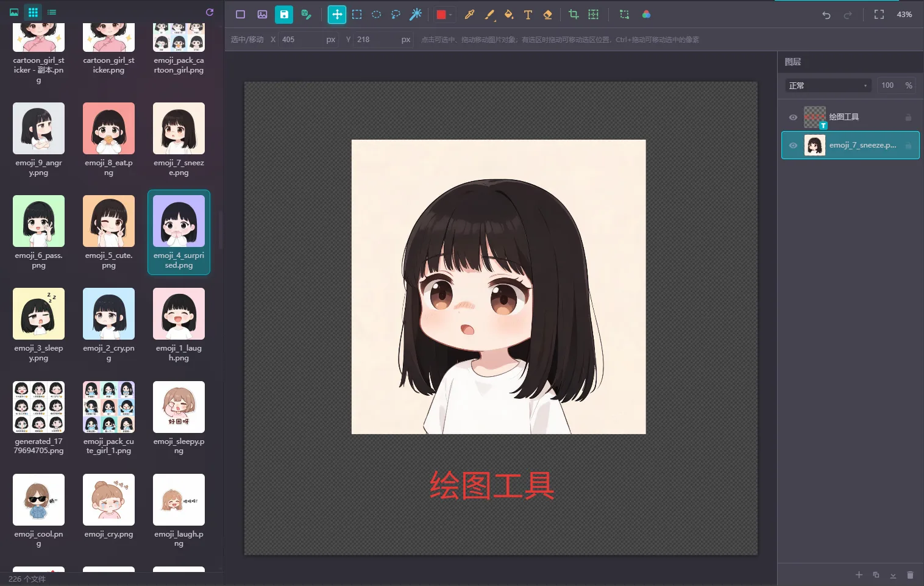Open the 正常 blend mode dropdown

click(x=828, y=86)
